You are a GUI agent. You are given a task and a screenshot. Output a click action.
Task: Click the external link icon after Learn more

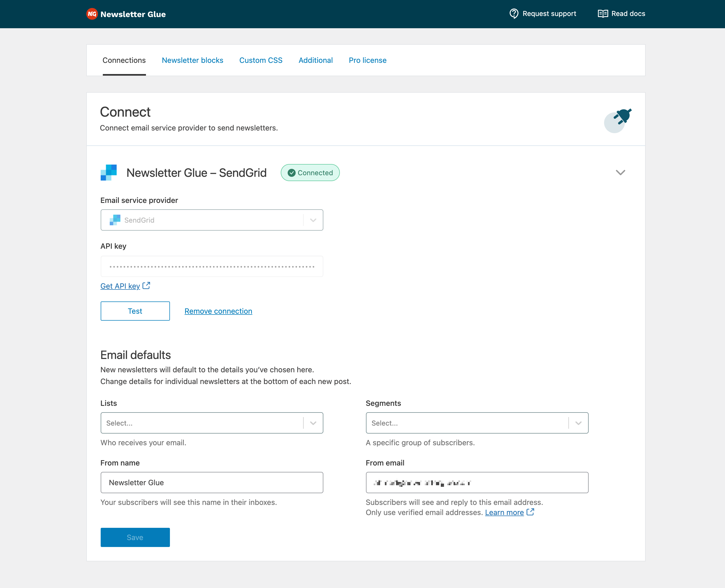(530, 512)
